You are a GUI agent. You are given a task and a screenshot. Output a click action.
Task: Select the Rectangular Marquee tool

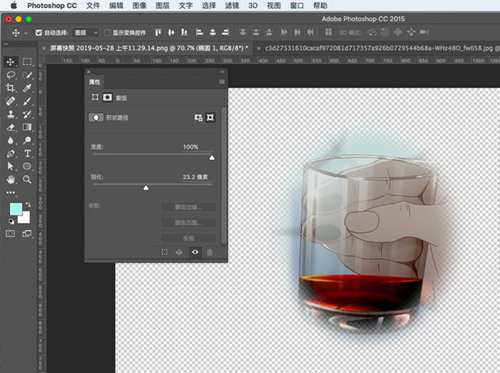[27, 62]
